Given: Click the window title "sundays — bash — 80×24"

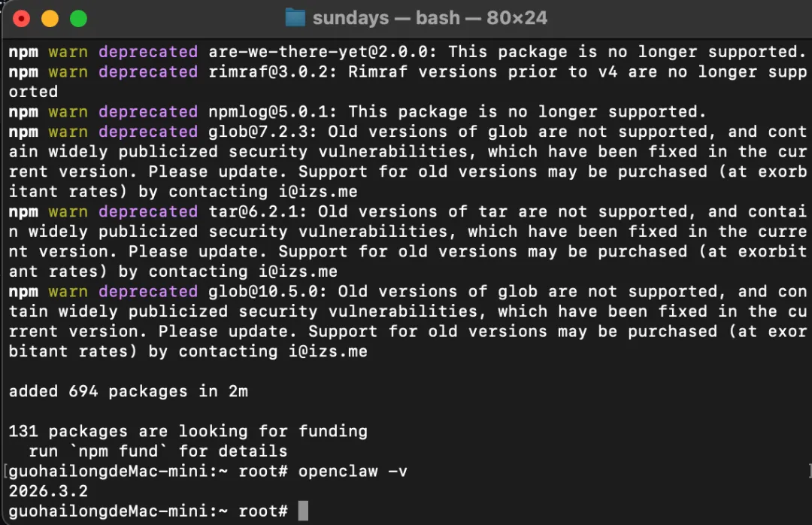Looking at the screenshot, I should coord(430,18).
